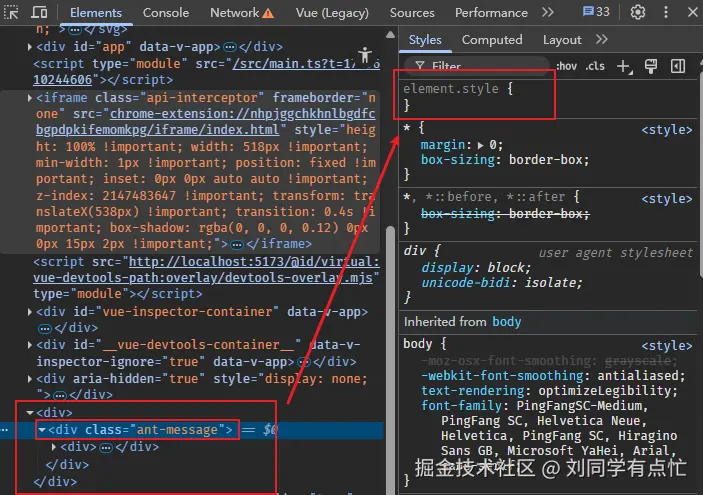Select the closing </div> of ant-message

tap(67, 465)
